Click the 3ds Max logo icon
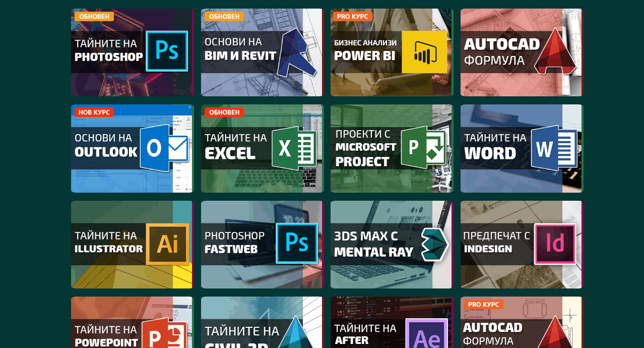This screenshot has height=348, width=644. pyautogui.click(x=434, y=245)
